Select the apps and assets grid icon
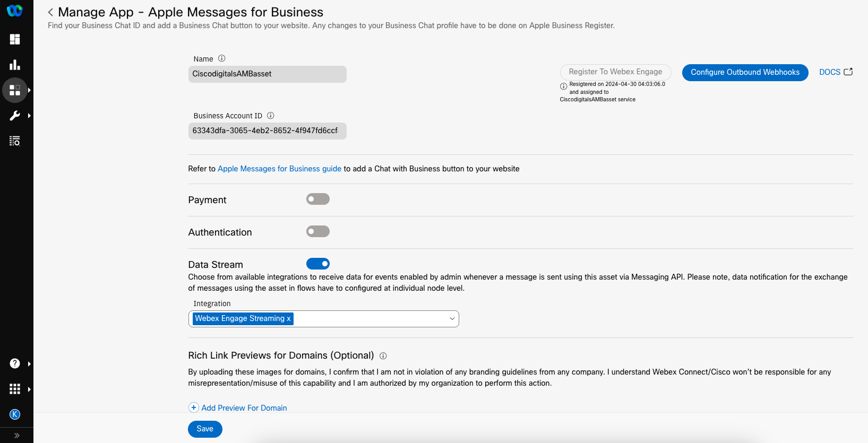Screen dimensions: 868x443 (15, 90)
